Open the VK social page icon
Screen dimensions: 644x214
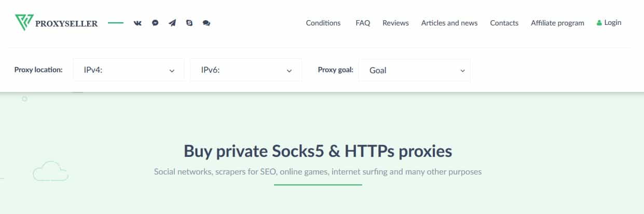click(x=138, y=23)
